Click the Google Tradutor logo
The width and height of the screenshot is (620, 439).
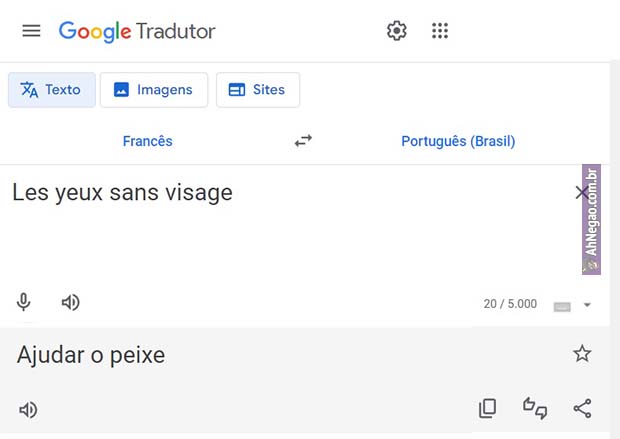tap(137, 31)
